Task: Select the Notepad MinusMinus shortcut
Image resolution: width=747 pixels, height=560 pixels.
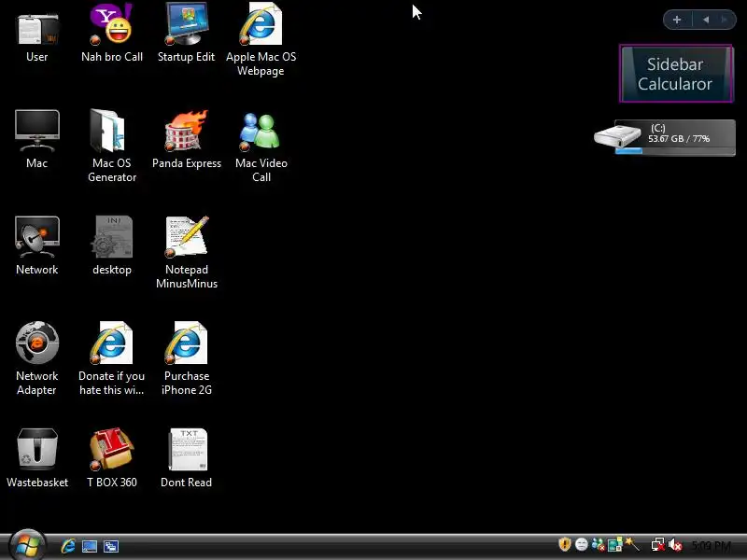Action: pyautogui.click(x=186, y=252)
